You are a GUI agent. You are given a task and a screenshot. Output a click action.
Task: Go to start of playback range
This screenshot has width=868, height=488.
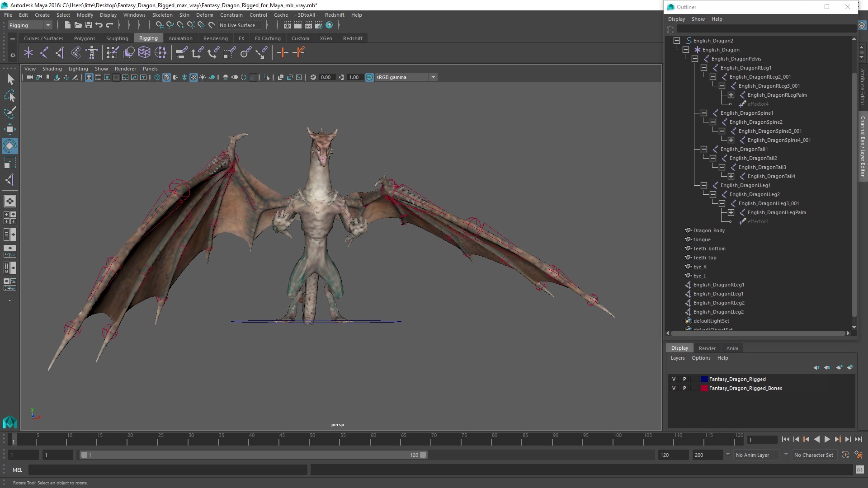[x=785, y=439]
